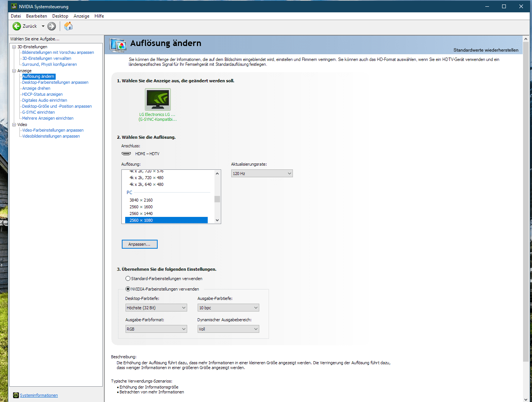Open Surround, PhysX konfigurieren
This screenshot has width=532, height=402.
[49, 64]
